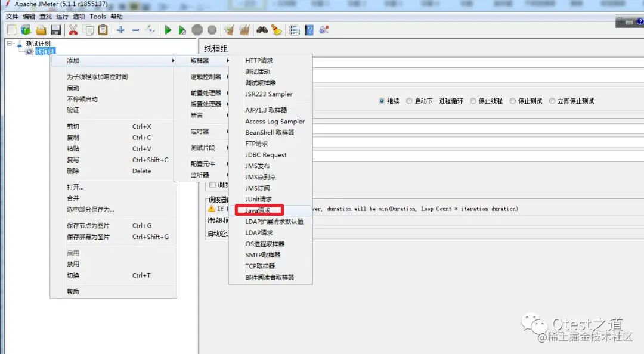
Task: Expand all tree nodes with plus icon
Action: click(120, 30)
